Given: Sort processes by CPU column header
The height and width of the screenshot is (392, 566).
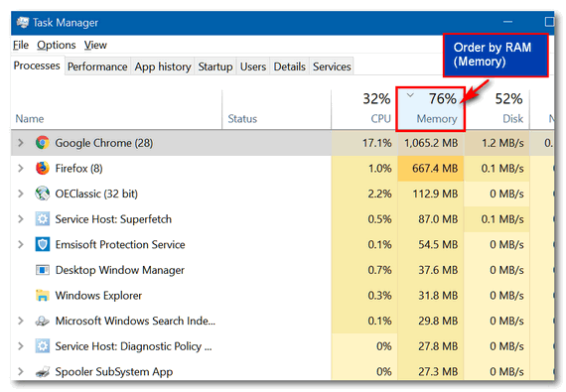Looking at the screenshot, I should click(363, 109).
